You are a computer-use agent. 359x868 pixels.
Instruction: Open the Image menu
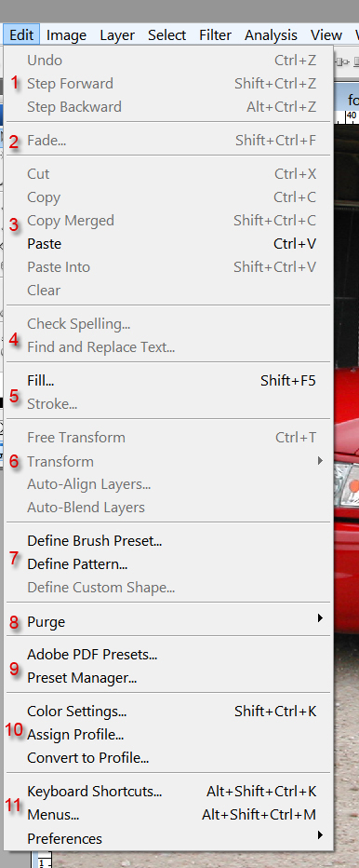[66, 34]
